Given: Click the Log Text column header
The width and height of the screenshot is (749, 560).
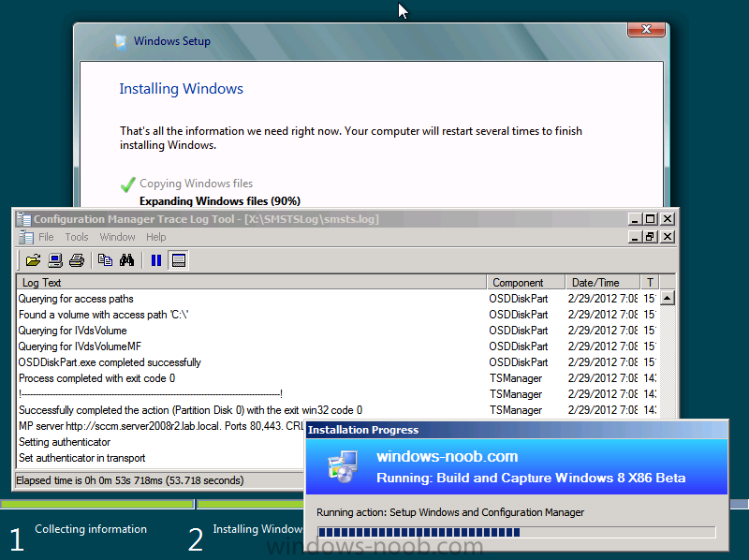Looking at the screenshot, I should point(252,283).
